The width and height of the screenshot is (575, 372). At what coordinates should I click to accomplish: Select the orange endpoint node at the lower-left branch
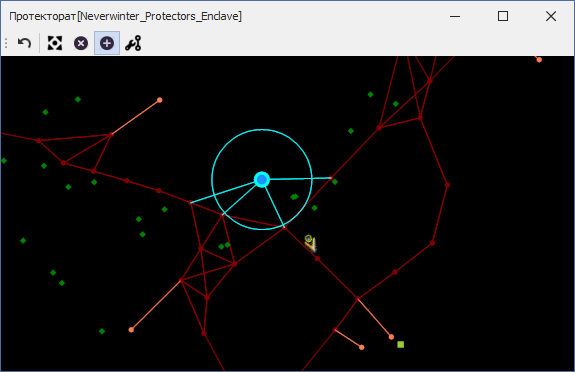click(x=131, y=330)
